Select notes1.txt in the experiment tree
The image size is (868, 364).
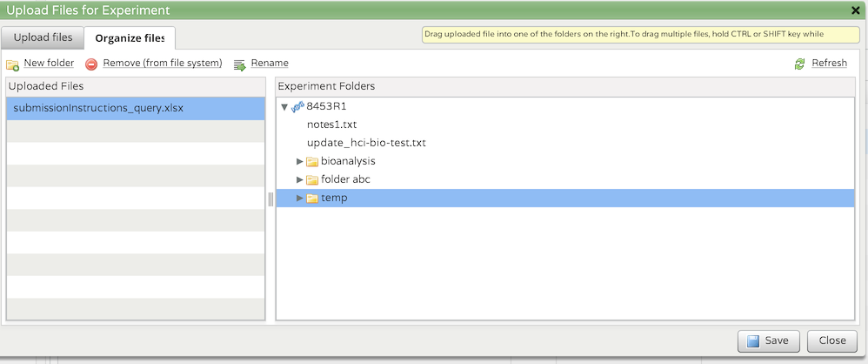click(x=331, y=125)
